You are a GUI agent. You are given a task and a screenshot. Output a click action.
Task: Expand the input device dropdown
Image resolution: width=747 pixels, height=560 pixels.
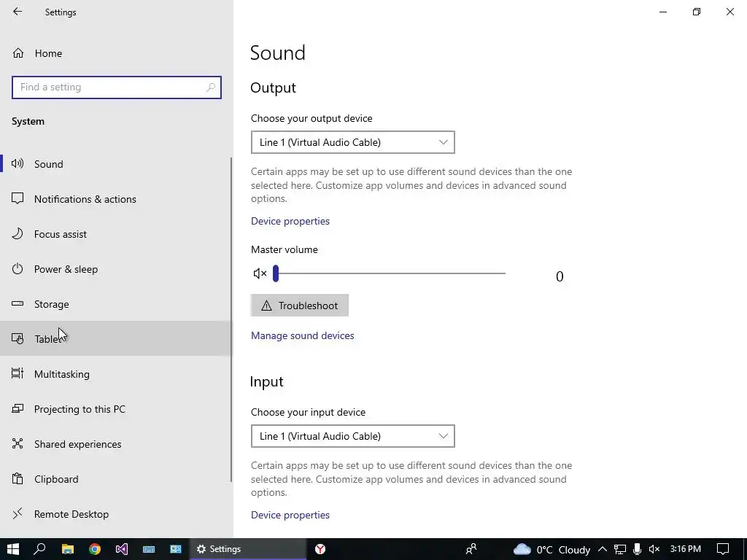352,436
